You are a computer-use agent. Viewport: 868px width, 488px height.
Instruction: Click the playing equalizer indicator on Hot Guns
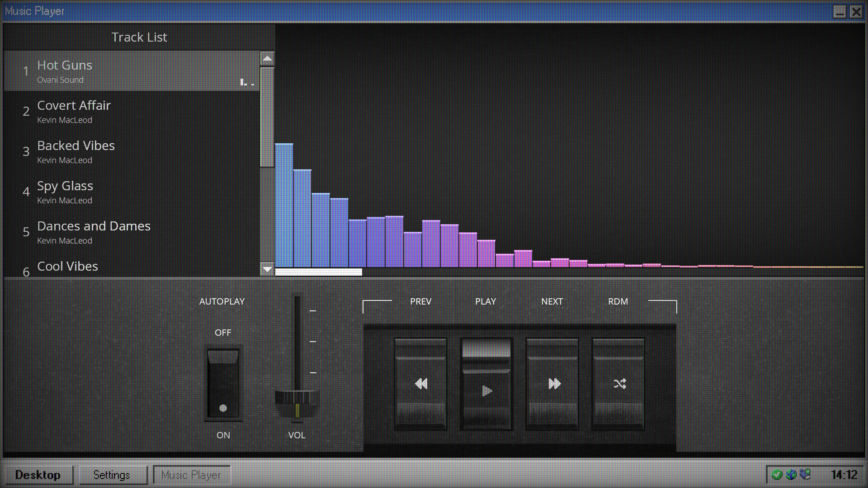[x=247, y=82]
